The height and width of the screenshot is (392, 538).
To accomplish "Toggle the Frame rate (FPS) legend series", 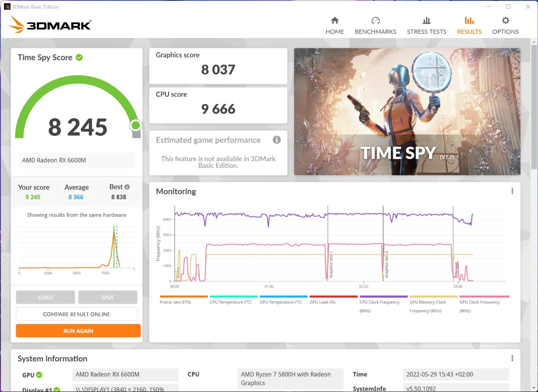I will [175, 302].
